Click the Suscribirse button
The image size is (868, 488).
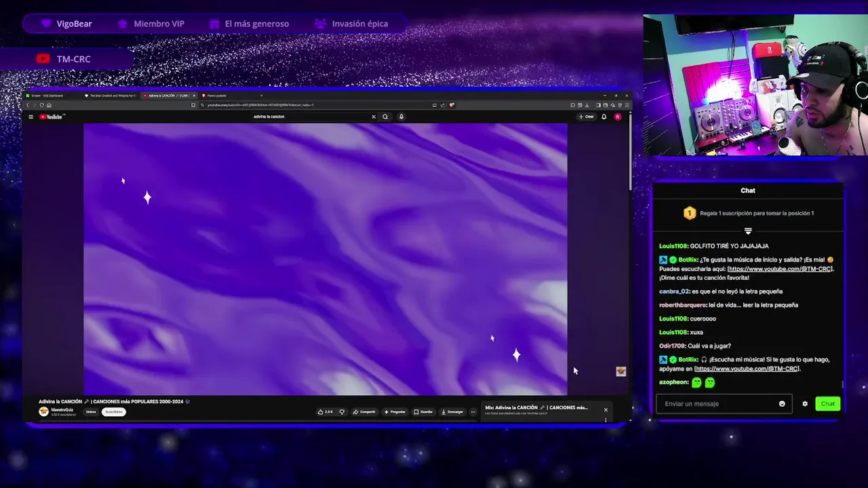pyautogui.click(x=114, y=411)
